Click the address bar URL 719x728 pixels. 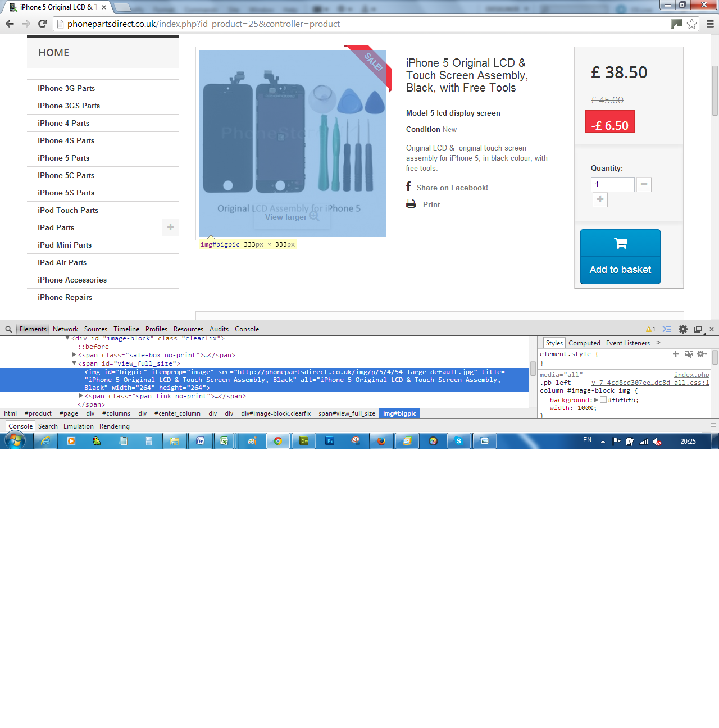(x=203, y=24)
